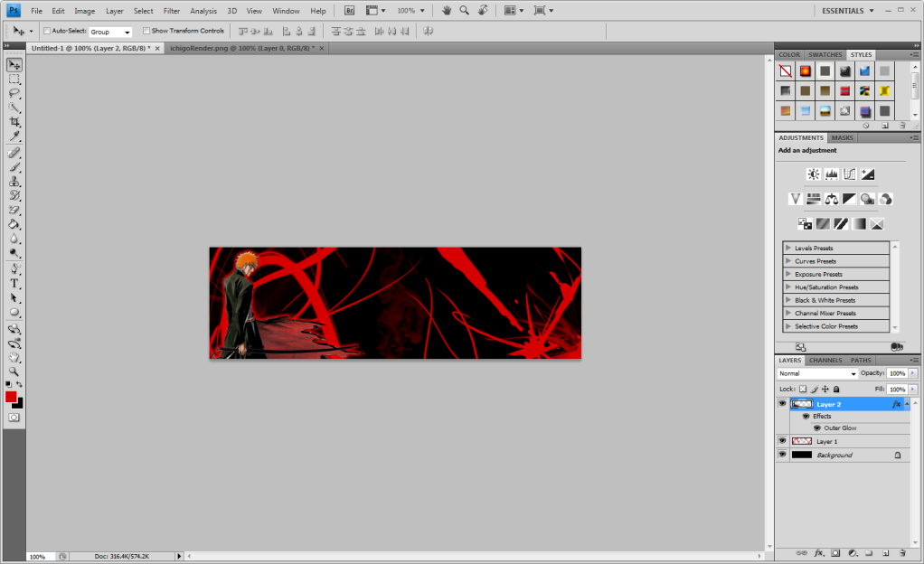The width and height of the screenshot is (924, 564).
Task: Switch to the Paths tab
Action: pos(861,360)
